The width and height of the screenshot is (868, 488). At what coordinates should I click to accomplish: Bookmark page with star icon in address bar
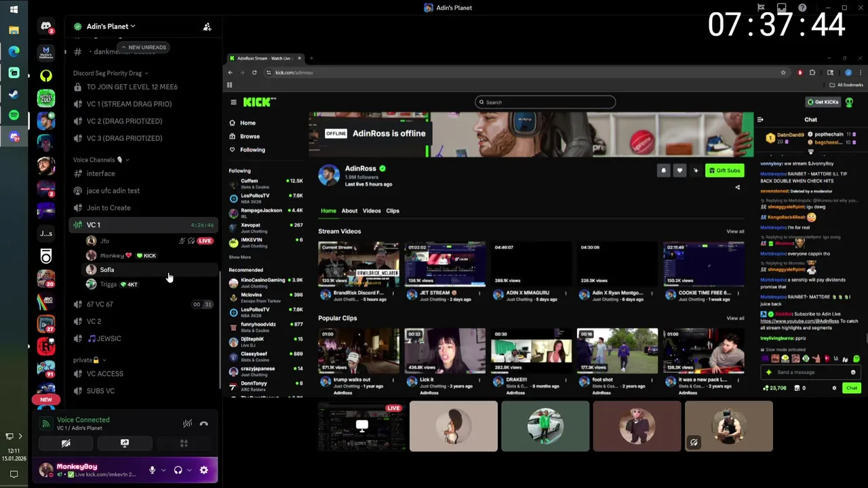783,73
